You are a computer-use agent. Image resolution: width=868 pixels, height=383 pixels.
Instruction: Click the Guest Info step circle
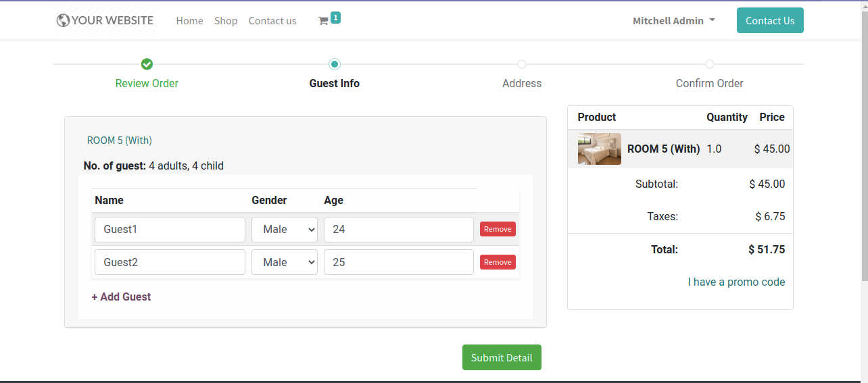[334, 64]
